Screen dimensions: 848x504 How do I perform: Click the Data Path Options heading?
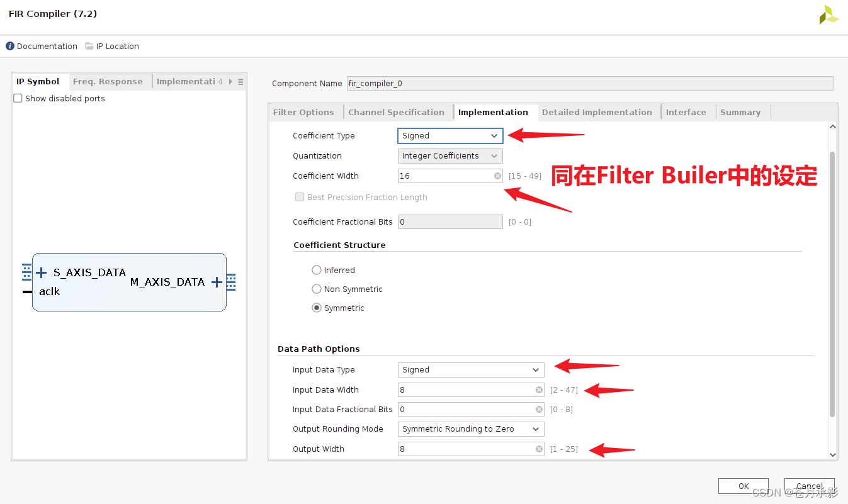pyautogui.click(x=319, y=349)
